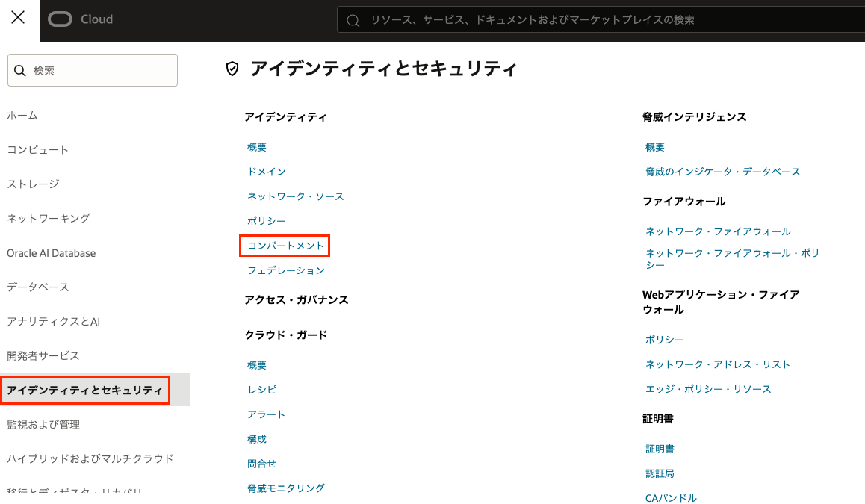Select Oracle AI Database in the sidebar
Viewport: 865px width, 504px height.
pyautogui.click(x=52, y=253)
